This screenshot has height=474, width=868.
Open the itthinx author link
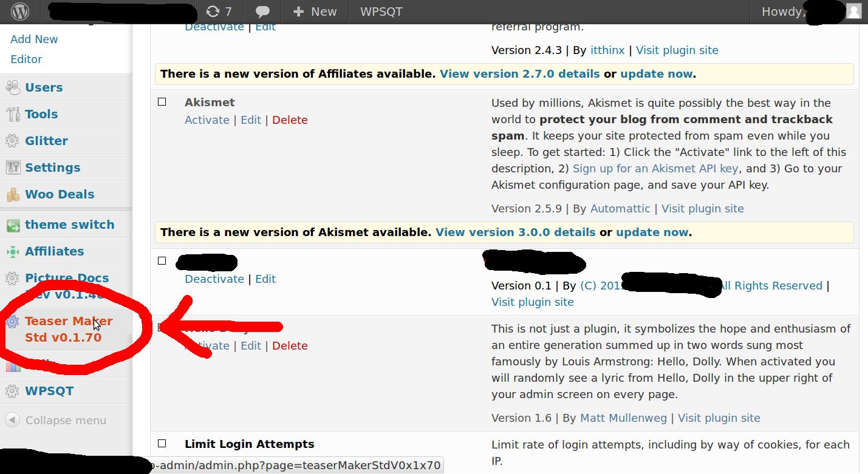pyautogui.click(x=607, y=50)
